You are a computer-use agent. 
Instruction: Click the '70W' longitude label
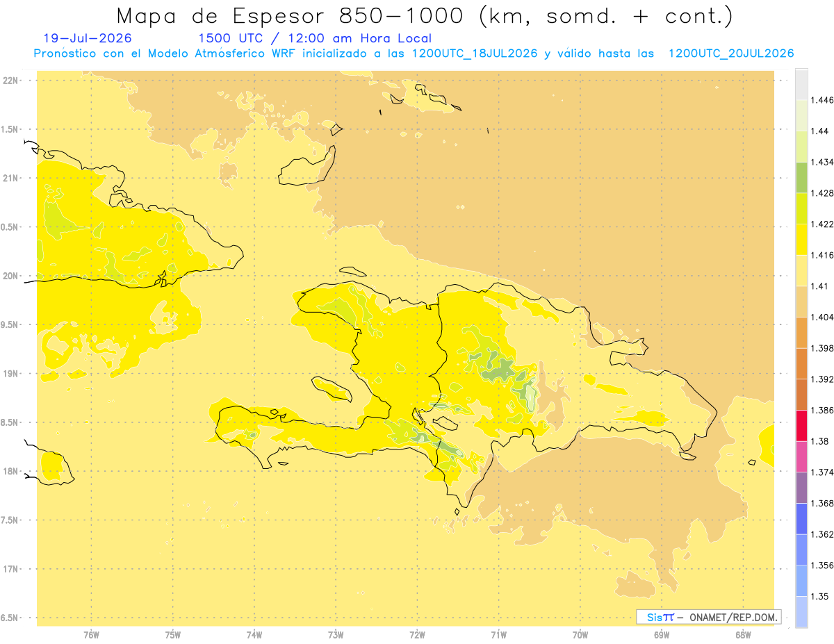click(x=580, y=635)
